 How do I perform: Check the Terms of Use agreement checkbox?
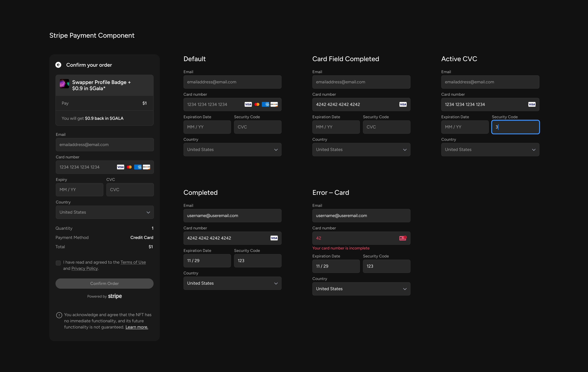(x=58, y=263)
